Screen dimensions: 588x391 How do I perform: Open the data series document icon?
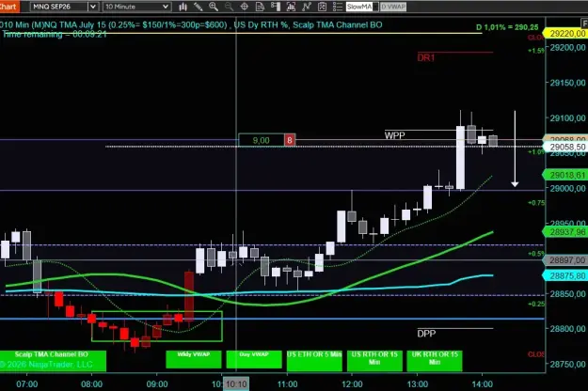click(x=260, y=7)
